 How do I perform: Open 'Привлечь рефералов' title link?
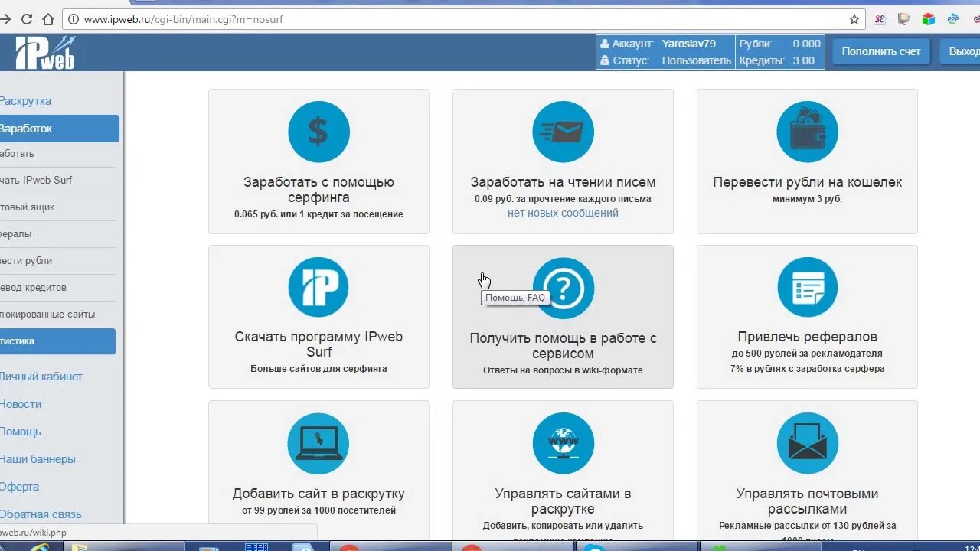coord(807,337)
